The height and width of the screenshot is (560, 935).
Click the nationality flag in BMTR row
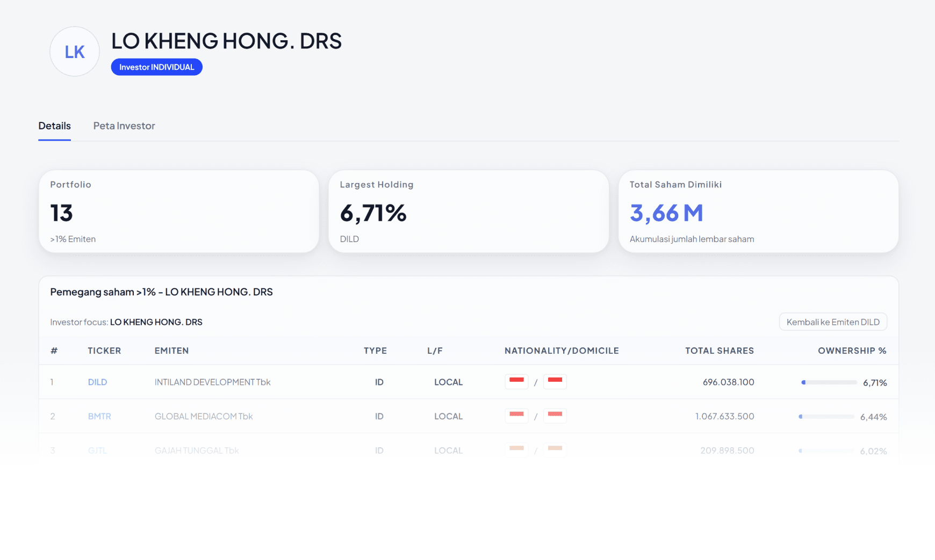tap(516, 416)
